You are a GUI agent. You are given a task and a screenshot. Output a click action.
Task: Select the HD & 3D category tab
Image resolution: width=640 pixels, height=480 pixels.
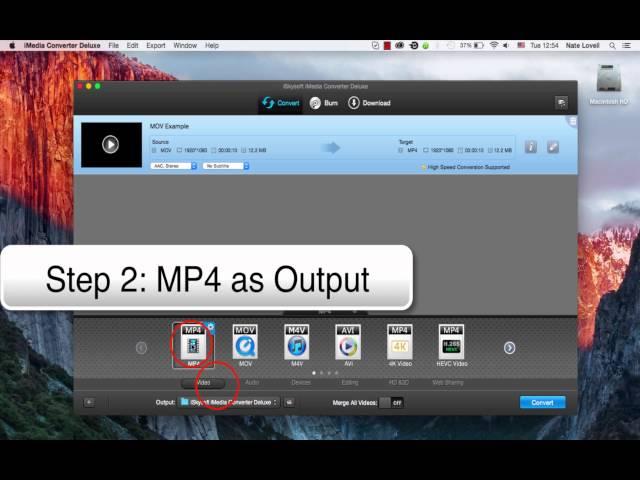pos(398,382)
